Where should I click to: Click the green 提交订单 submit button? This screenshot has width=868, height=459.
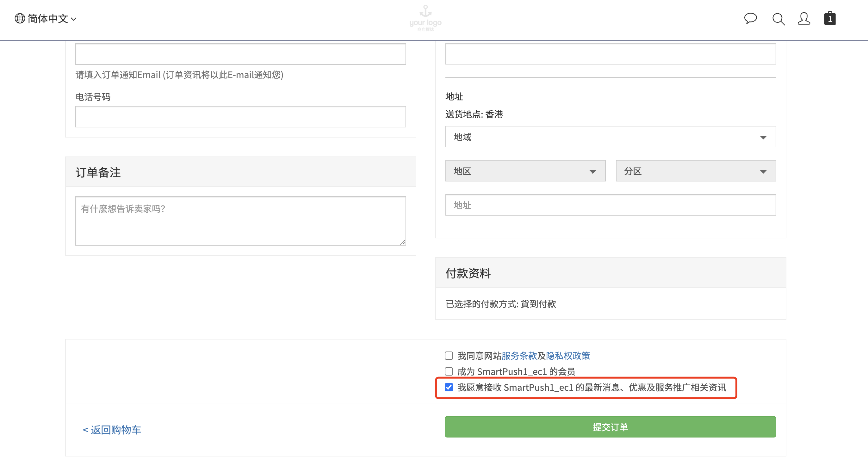[610, 427]
